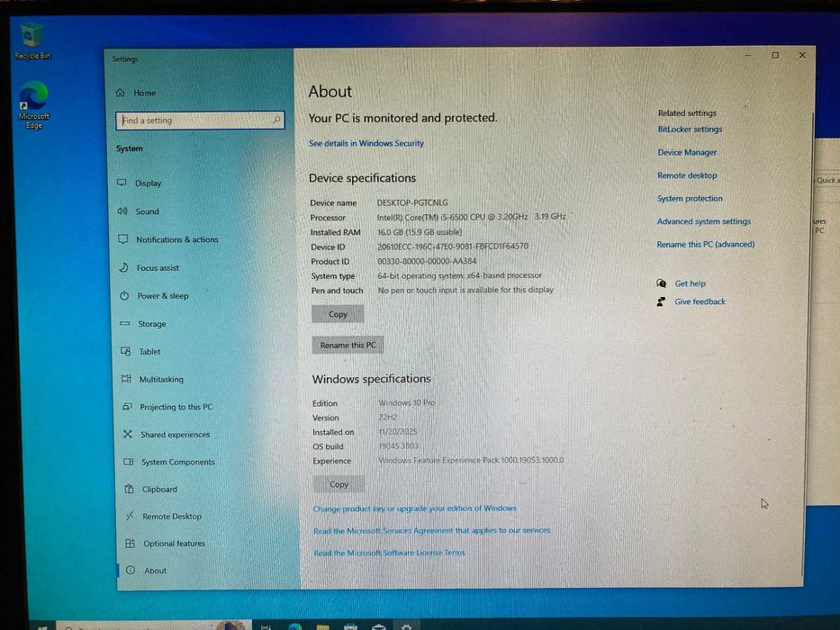Image resolution: width=840 pixels, height=630 pixels.
Task: Click the processor value i5-6500 CPU
Action: (x=472, y=217)
